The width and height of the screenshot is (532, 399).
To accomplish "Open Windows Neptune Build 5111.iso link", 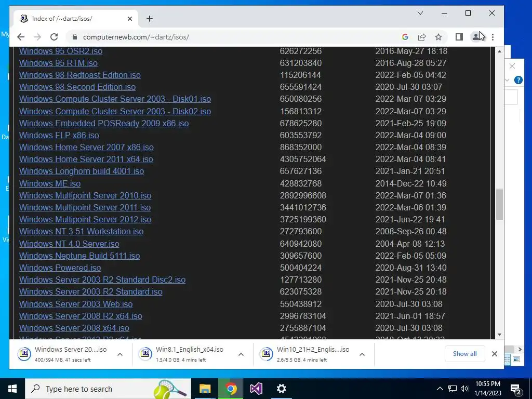I will pos(79,256).
